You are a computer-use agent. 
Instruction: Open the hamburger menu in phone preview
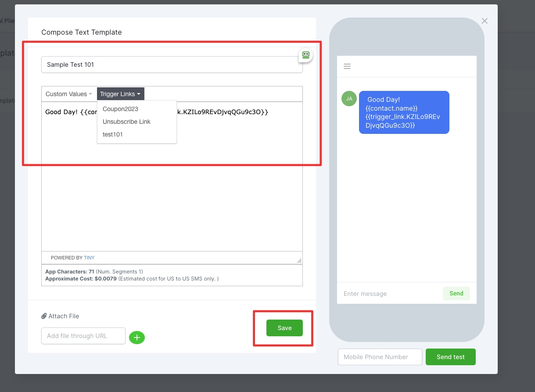[347, 67]
